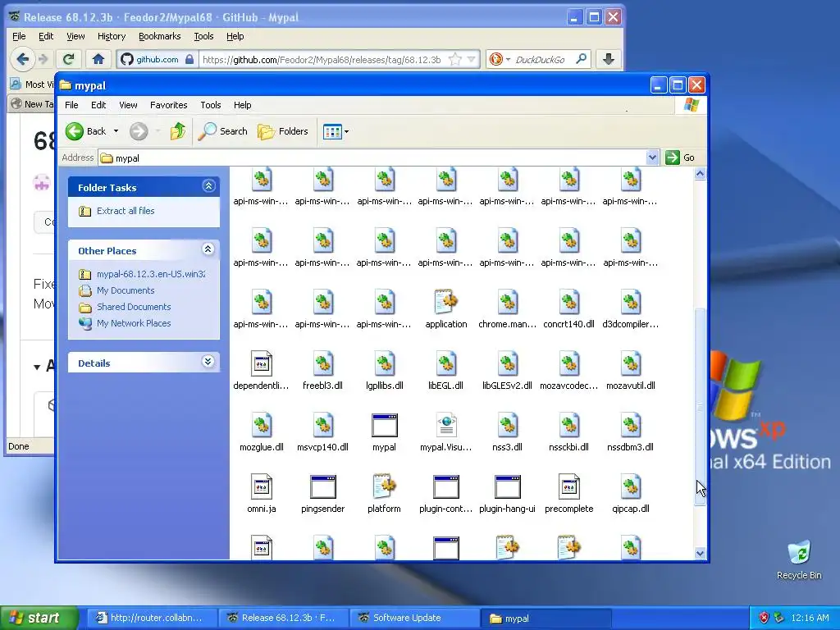This screenshot has width=840, height=630.
Task: Select mozglue.dll file icon
Action: point(262,425)
